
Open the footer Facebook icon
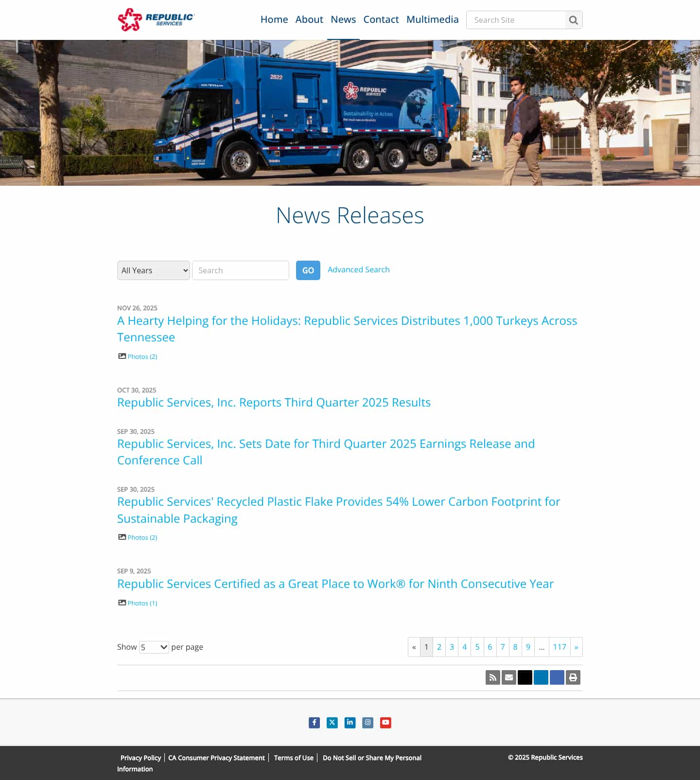(315, 723)
